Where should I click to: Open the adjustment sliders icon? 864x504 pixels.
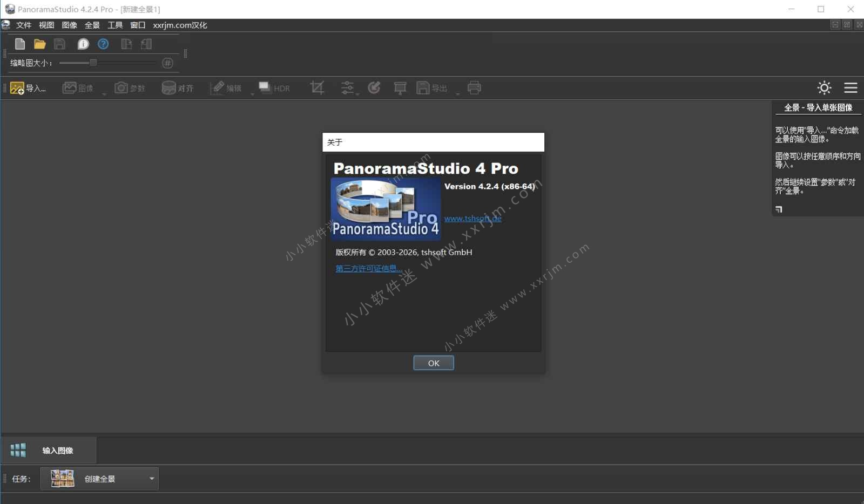point(347,88)
